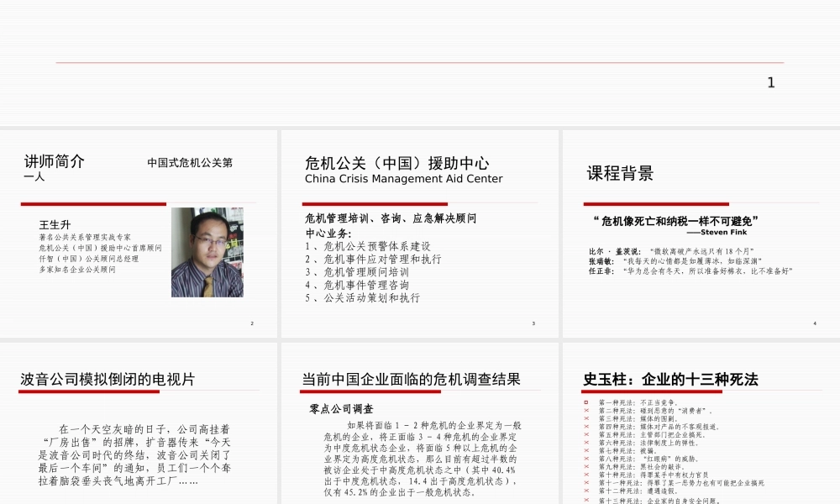Click the 比尔·盖茨说 quote line

pyautogui.click(x=671, y=251)
